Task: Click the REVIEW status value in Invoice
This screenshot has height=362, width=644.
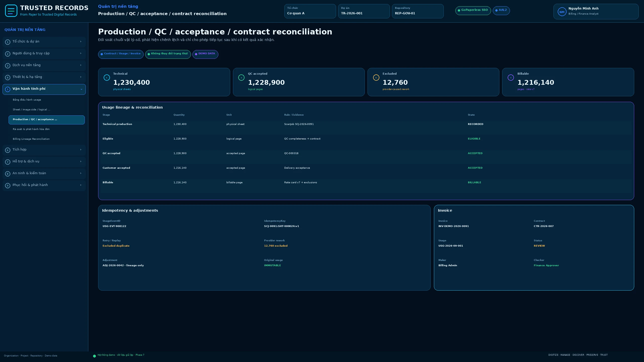Action: [539, 246]
